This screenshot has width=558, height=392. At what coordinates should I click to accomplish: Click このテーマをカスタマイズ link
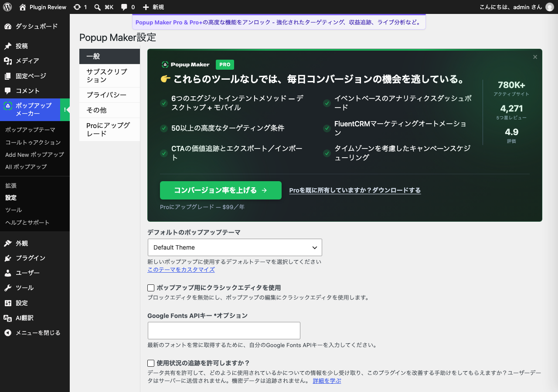181,270
